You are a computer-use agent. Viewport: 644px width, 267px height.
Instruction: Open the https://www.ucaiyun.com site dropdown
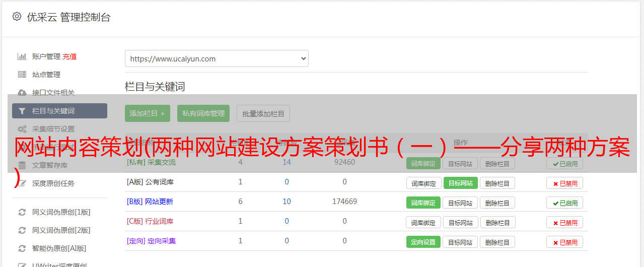[217, 58]
